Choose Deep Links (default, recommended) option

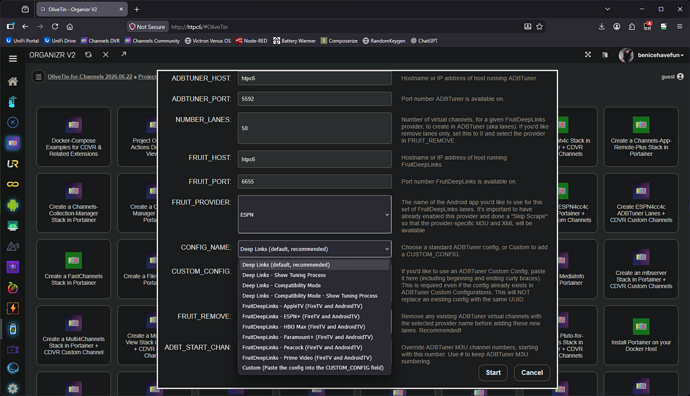click(x=314, y=264)
